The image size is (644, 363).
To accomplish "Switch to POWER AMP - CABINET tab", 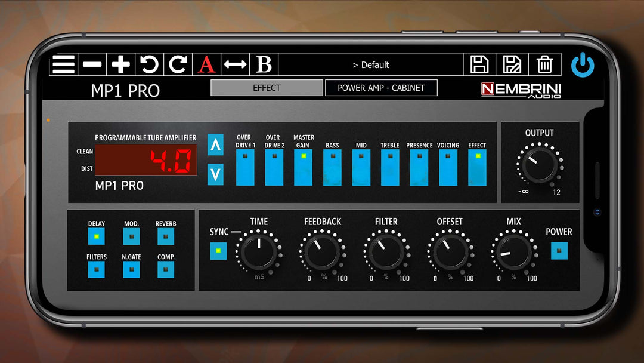I will pos(381,88).
